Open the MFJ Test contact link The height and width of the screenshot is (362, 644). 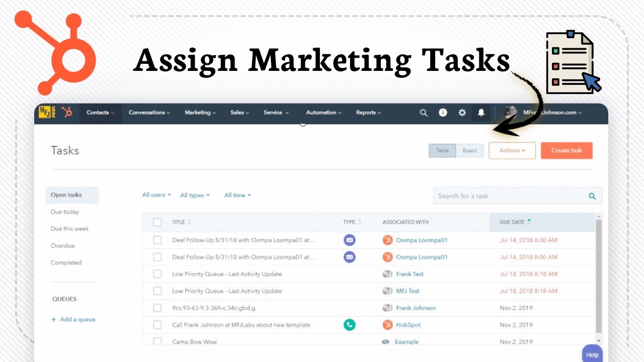(408, 291)
